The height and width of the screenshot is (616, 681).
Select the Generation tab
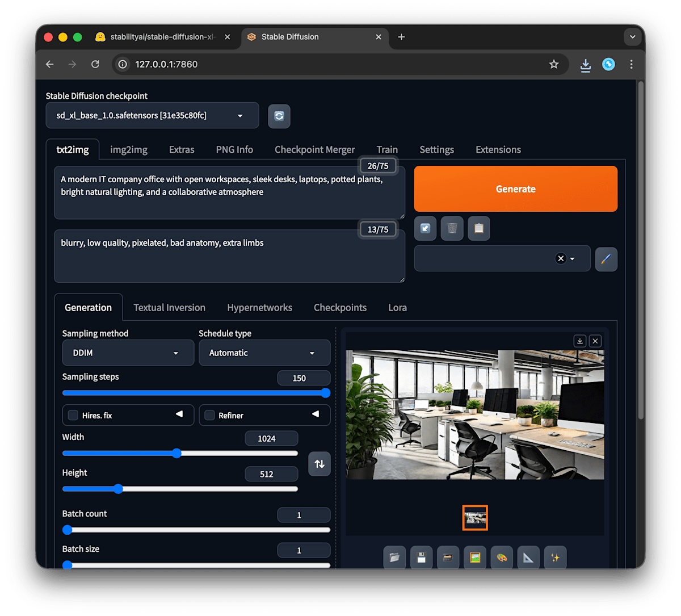tap(89, 307)
